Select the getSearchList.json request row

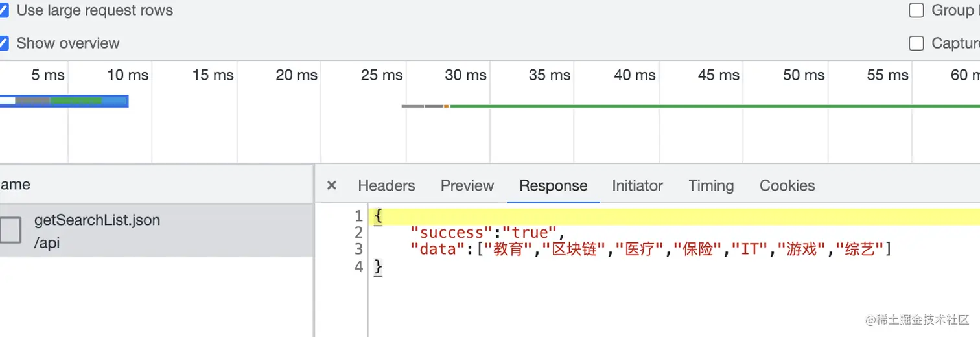pos(156,231)
